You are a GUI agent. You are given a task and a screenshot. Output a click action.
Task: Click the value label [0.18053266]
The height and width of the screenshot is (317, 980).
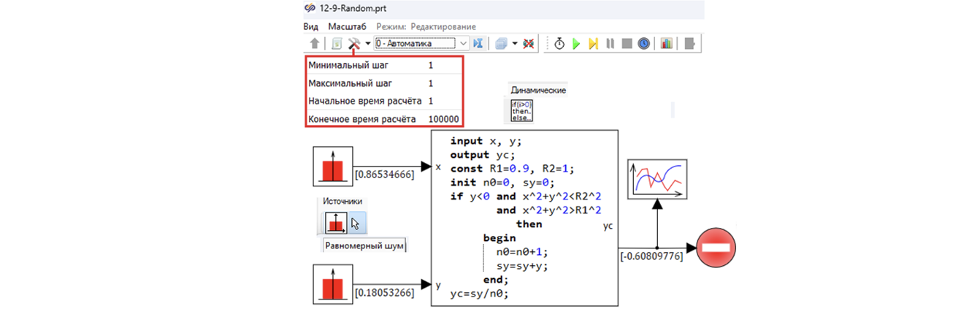pos(384,292)
